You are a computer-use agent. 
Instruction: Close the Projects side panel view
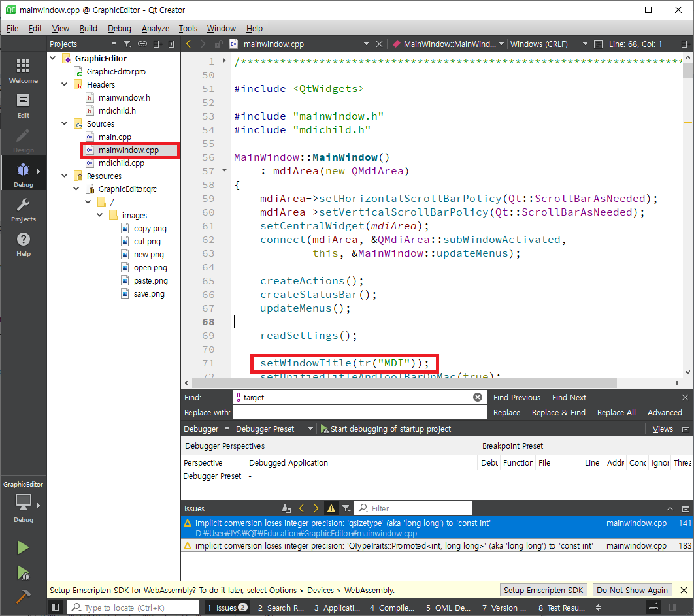pyautogui.click(x=172, y=44)
